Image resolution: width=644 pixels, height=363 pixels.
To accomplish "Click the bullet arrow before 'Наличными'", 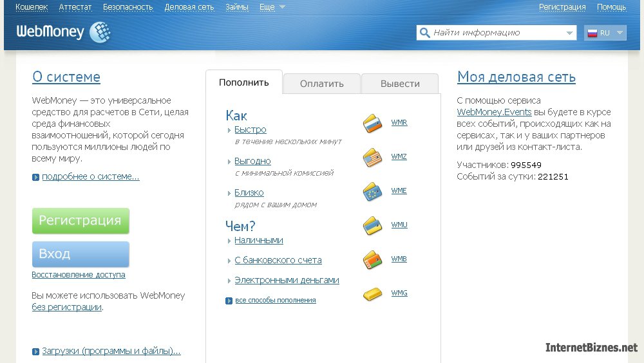I will [229, 241].
